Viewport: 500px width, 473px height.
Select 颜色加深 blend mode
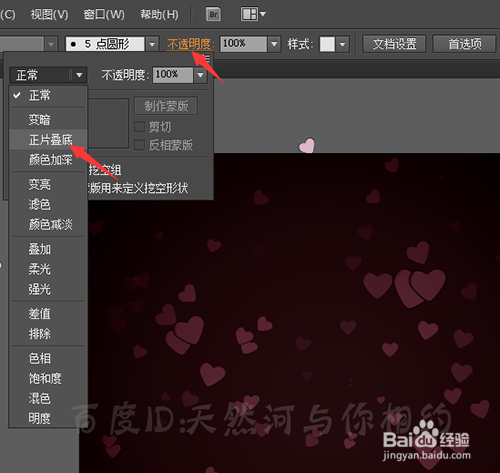coord(48,160)
